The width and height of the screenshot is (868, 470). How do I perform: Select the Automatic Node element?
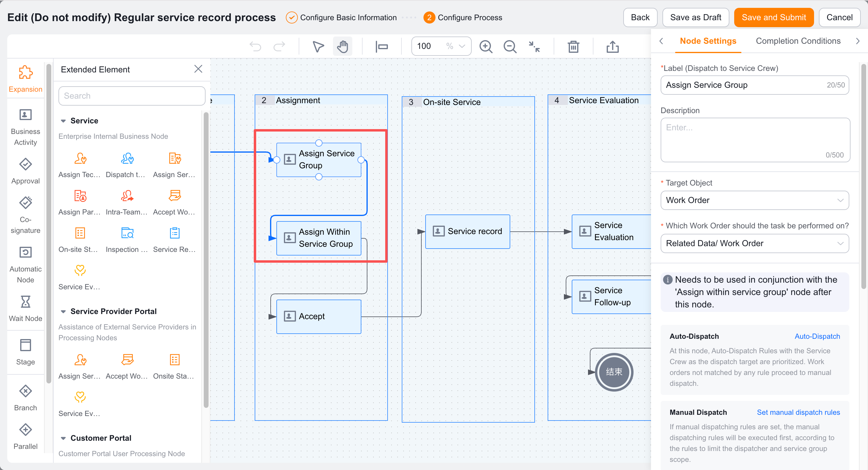26,265
